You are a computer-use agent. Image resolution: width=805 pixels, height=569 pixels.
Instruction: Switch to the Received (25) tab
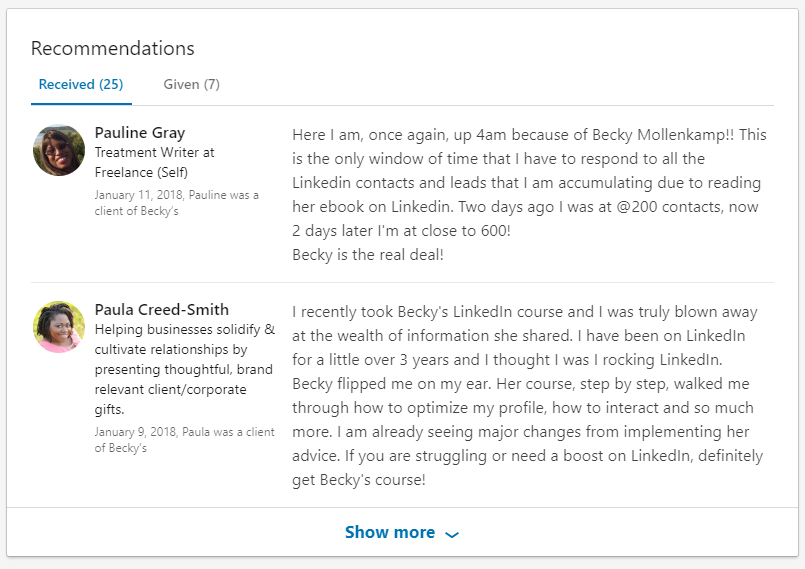81,84
